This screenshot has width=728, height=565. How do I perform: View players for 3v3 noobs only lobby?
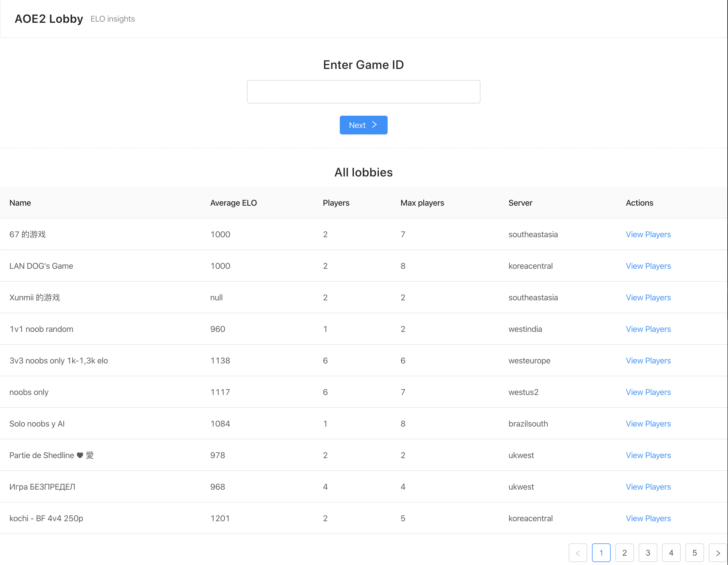(x=648, y=361)
